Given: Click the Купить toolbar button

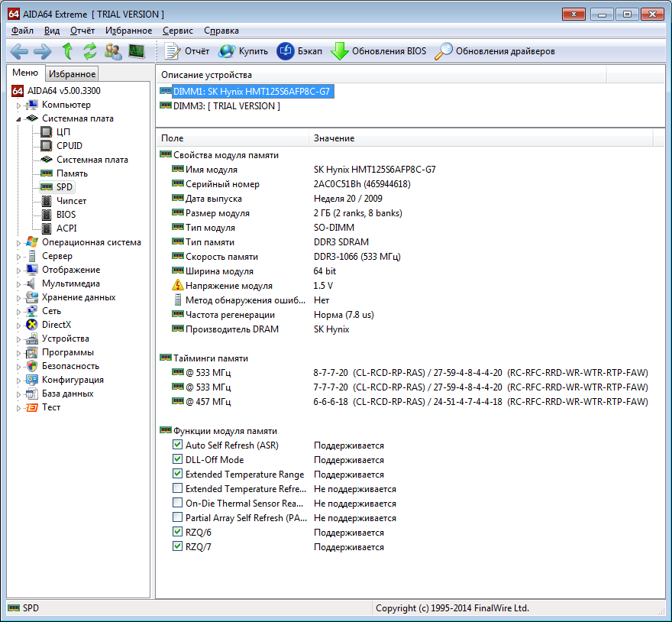Looking at the screenshot, I should 243,51.
